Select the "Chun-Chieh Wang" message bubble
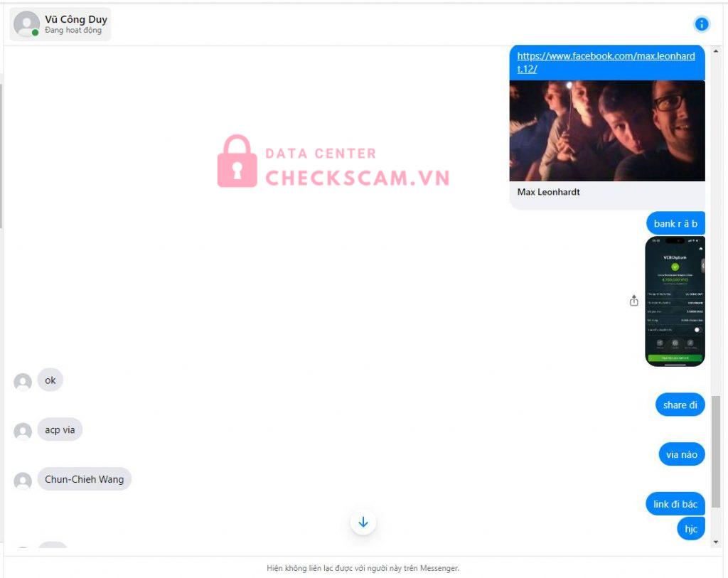This screenshot has width=728, height=578. point(84,479)
